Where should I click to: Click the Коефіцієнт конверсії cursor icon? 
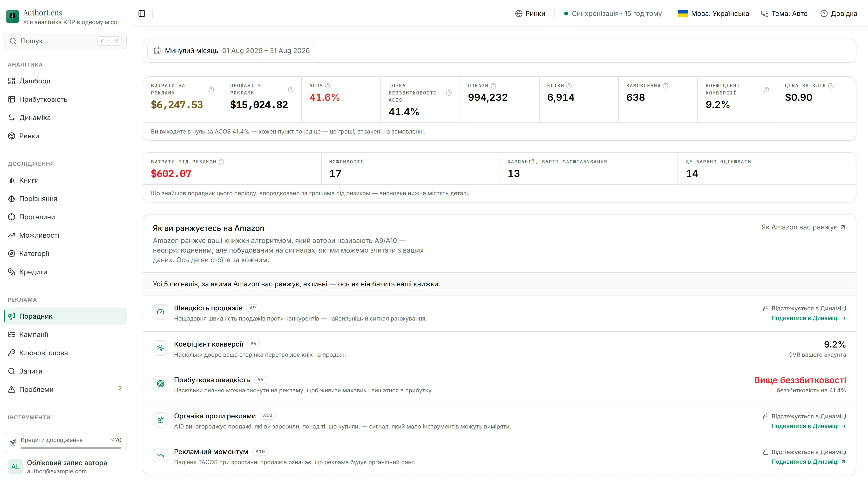pyautogui.click(x=160, y=348)
